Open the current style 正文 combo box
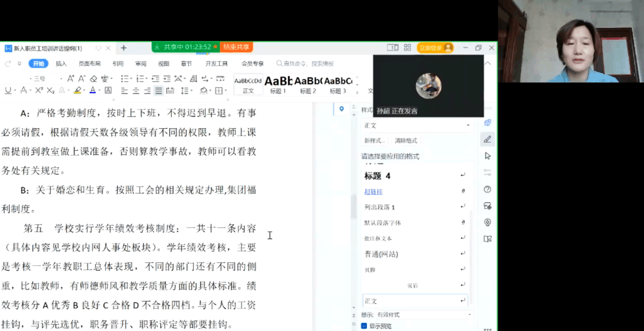 pyautogui.click(x=417, y=125)
